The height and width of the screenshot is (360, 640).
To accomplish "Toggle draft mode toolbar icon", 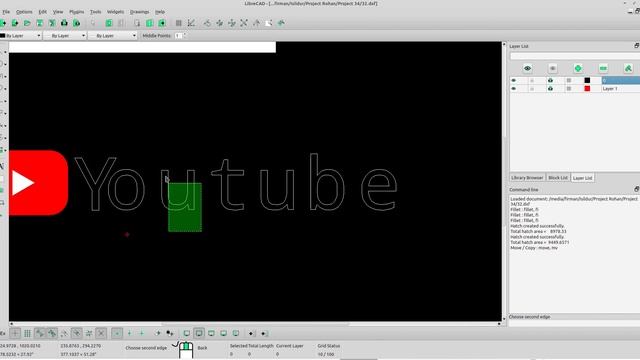I will pyautogui.click(x=191, y=23).
